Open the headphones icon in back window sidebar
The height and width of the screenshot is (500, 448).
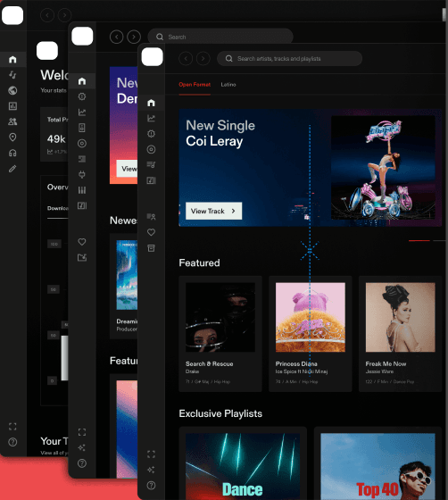click(x=12, y=153)
